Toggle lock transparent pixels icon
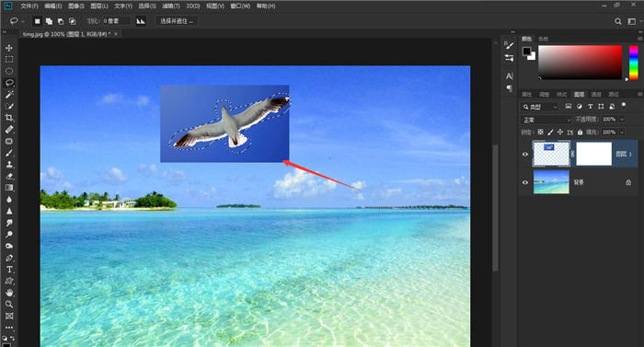This screenshot has height=347, width=644. pos(541,132)
